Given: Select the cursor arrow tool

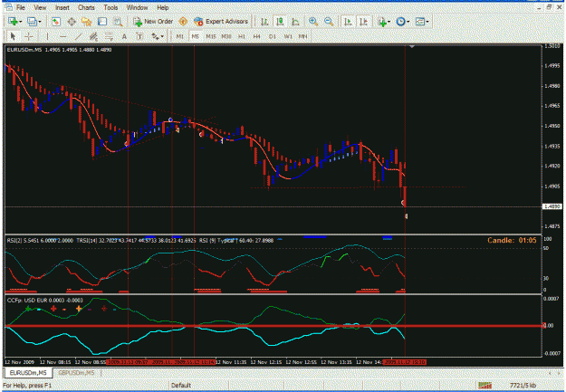Looking at the screenshot, I should coord(13,36).
